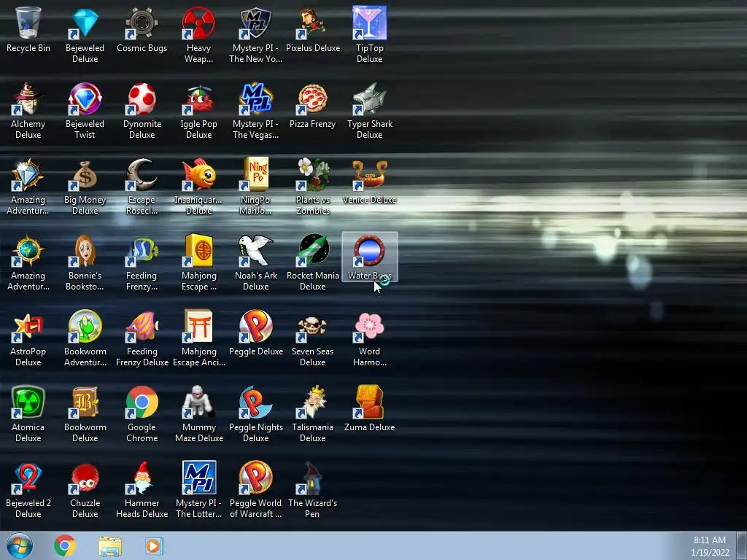This screenshot has height=560, width=747.
Task: Click the Typer Shark Deluxe icon
Action: (370, 98)
